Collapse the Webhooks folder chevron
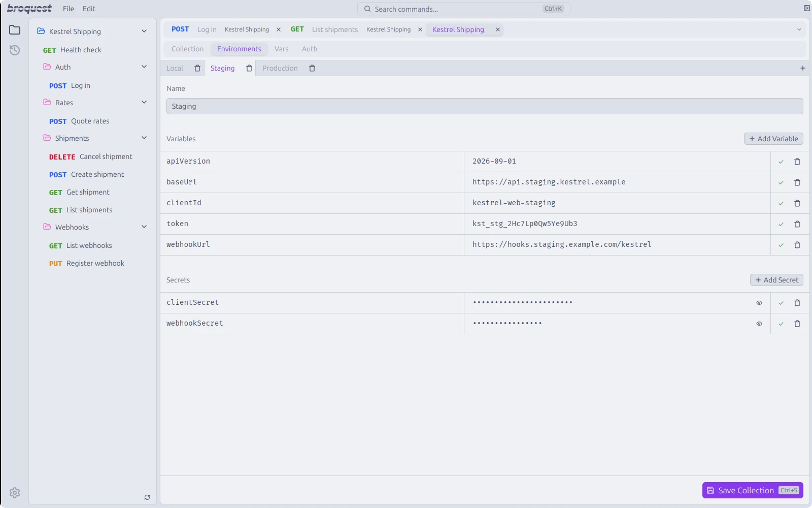The image size is (812, 508). [x=144, y=227]
